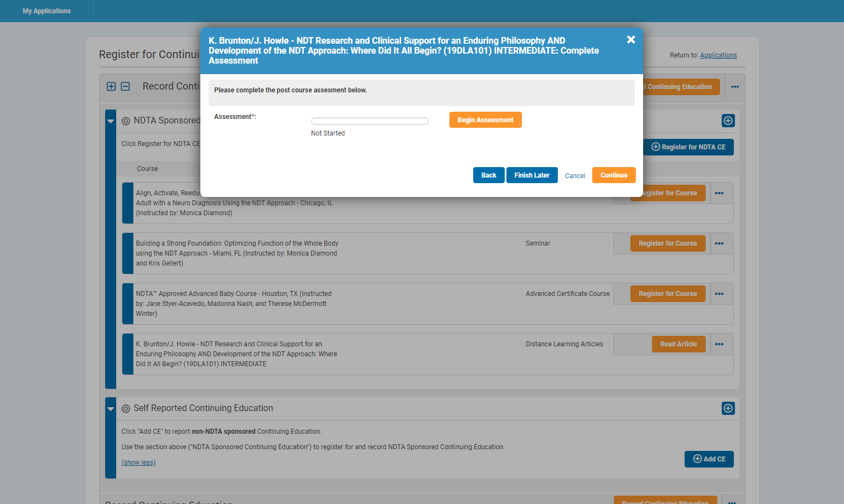This screenshot has height=504, width=844.
Task: Select the 'Course' column header
Action: pyautogui.click(x=147, y=169)
